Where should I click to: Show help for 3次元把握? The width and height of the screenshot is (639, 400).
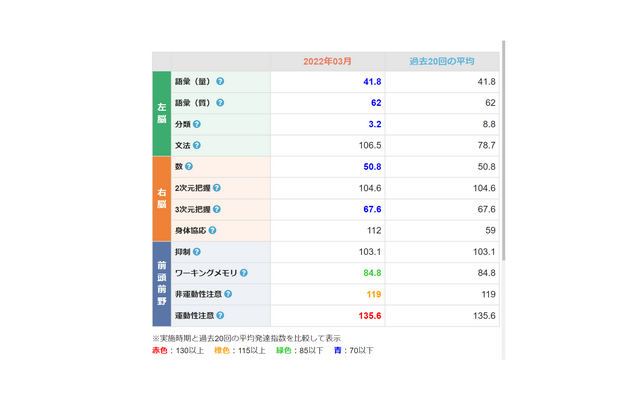coord(217,209)
